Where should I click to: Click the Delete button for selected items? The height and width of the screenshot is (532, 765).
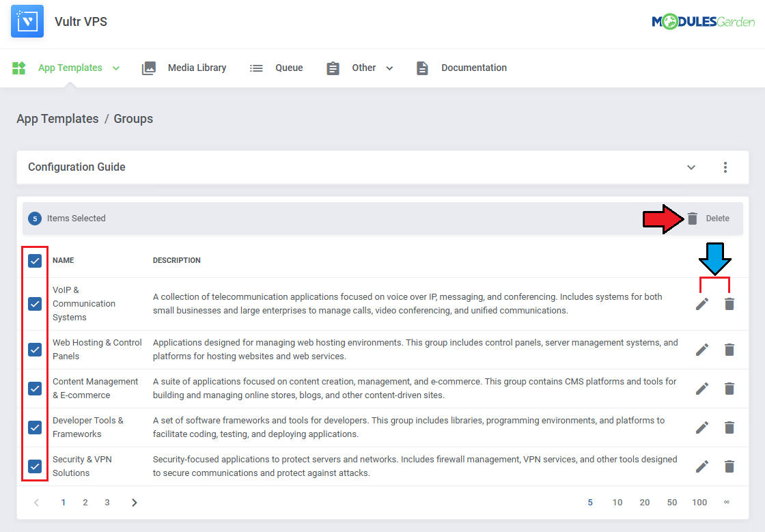click(709, 219)
